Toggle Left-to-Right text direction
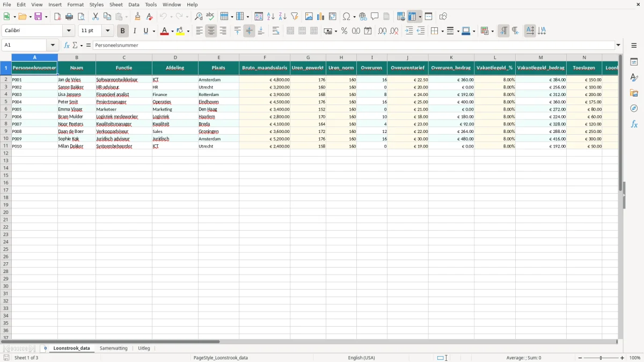The height and width of the screenshot is (362, 644). (503, 31)
